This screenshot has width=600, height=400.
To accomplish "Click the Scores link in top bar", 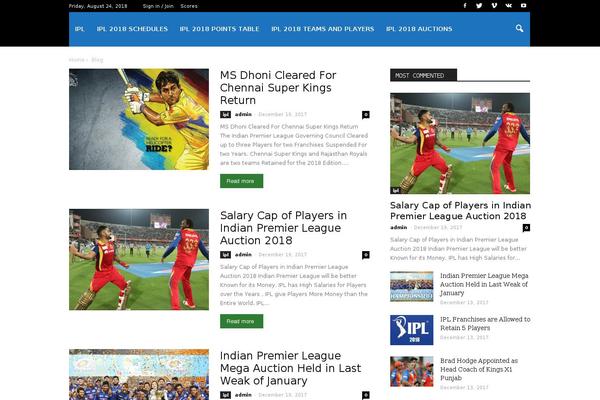I will 189,6.
